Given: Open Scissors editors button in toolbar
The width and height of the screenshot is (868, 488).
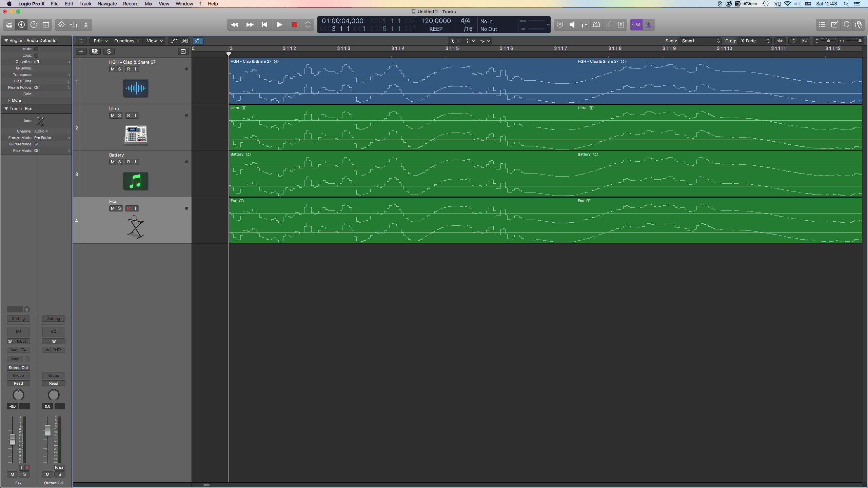Looking at the screenshot, I should pos(86,25).
